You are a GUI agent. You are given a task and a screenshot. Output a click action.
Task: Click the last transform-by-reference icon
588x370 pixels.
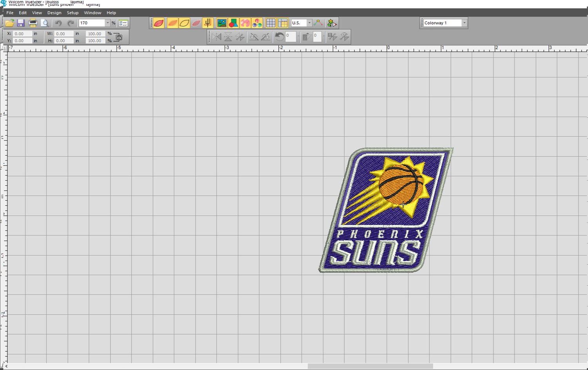pos(344,37)
